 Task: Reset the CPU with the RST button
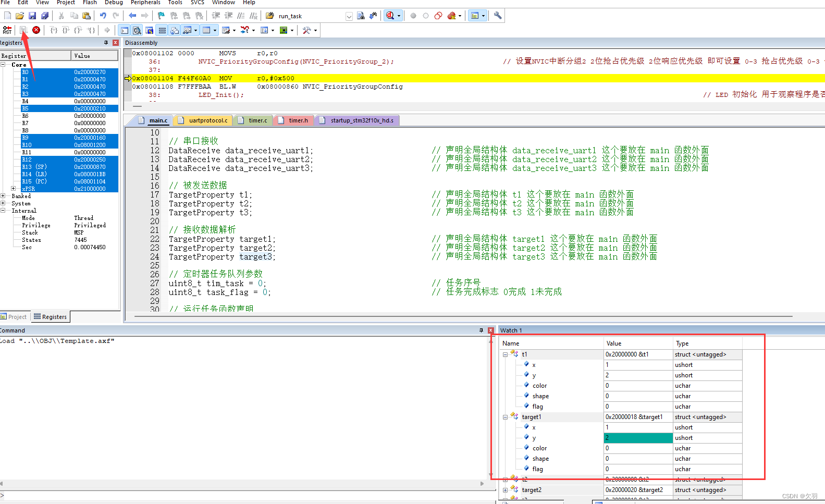[7, 30]
